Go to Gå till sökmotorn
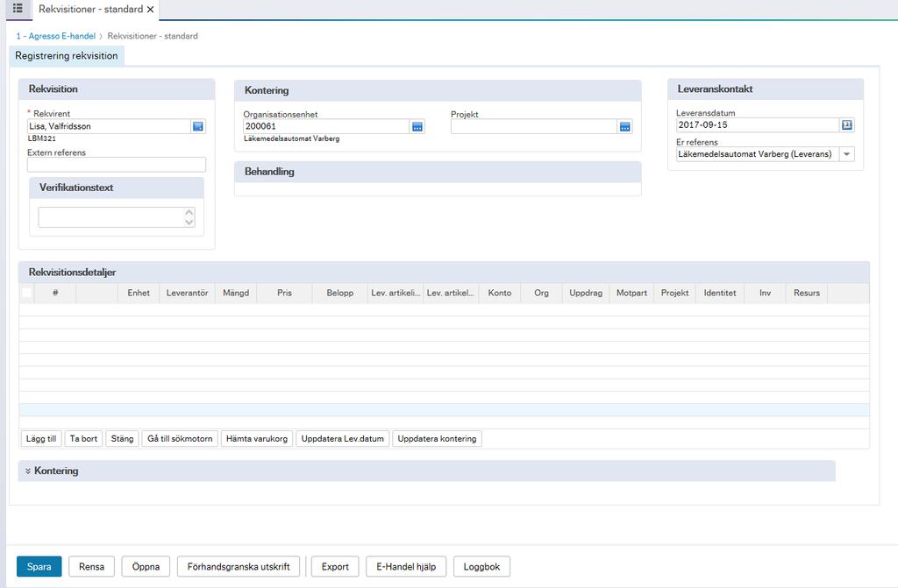This screenshot has width=898, height=588. (x=180, y=438)
